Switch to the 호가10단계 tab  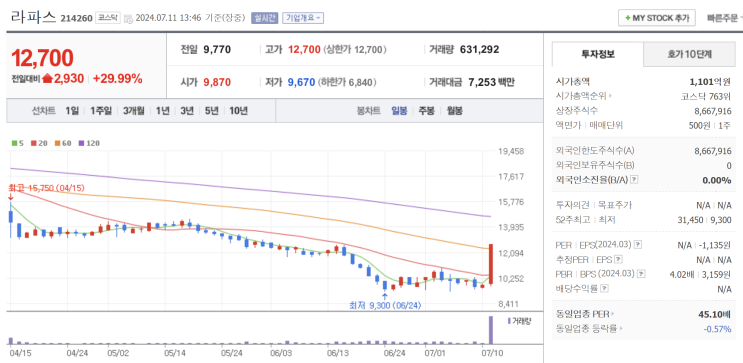(x=689, y=54)
